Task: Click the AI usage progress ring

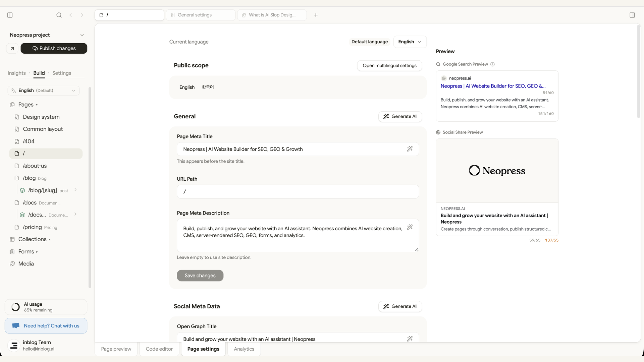Action: point(15,307)
